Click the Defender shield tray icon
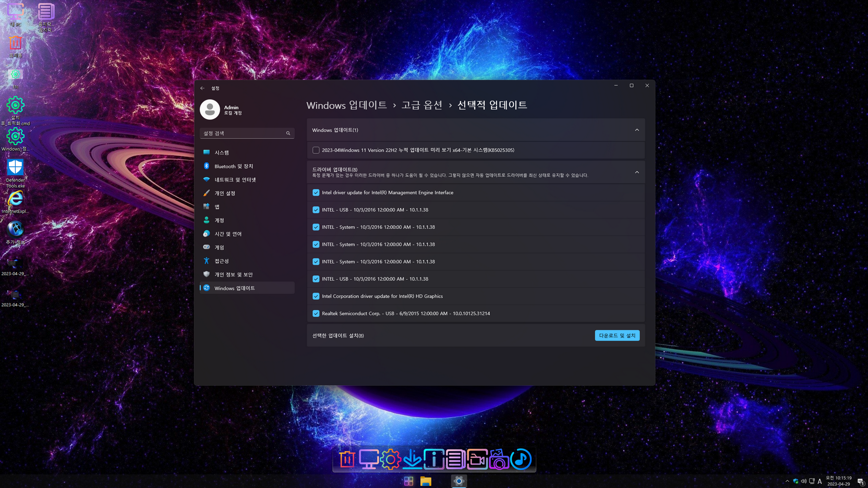868x488 pixels. (795, 481)
